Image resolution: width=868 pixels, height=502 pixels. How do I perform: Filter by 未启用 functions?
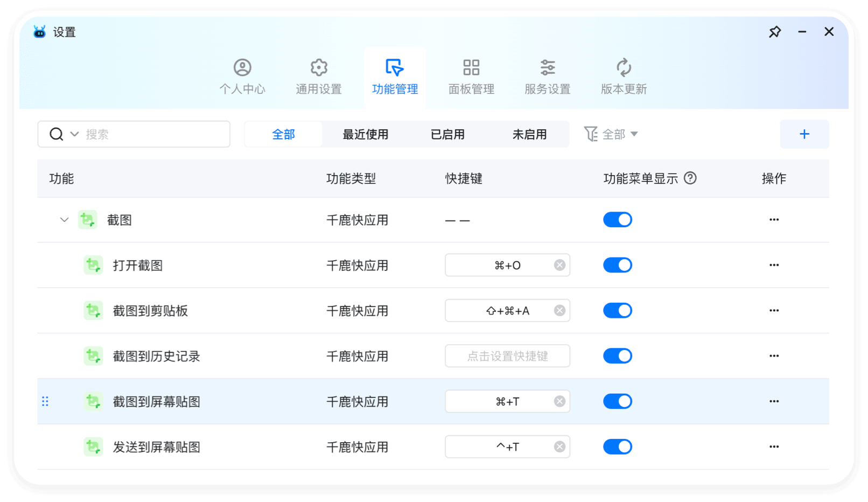point(529,134)
